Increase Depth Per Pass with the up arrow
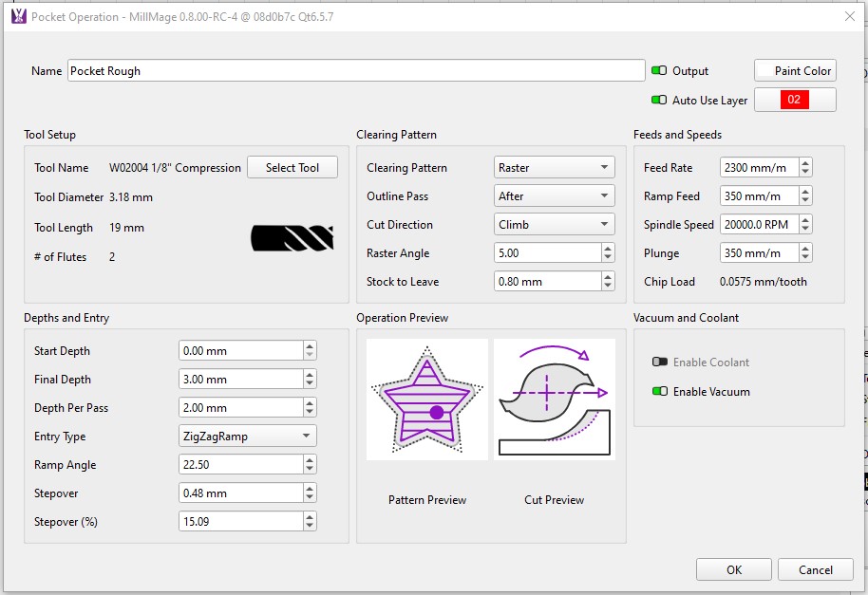The height and width of the screenshot is (595, 868). pos(310,403)
